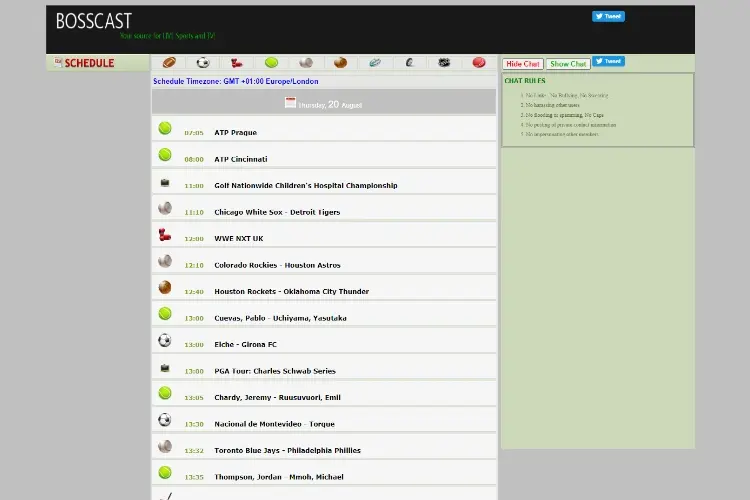Open the SCHEDULE tab
Screen dimensions: 750x500
[x=98, y=63]
